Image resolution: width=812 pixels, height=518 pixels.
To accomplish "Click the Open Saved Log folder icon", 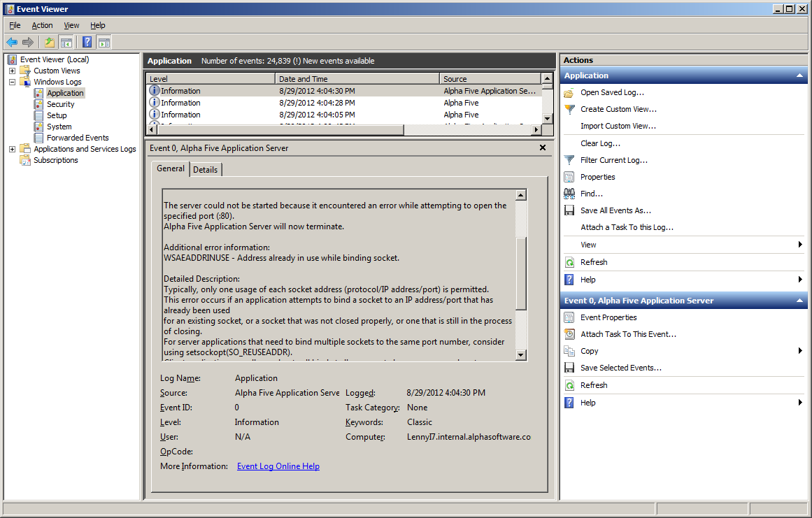I will [x=569, y=93].
